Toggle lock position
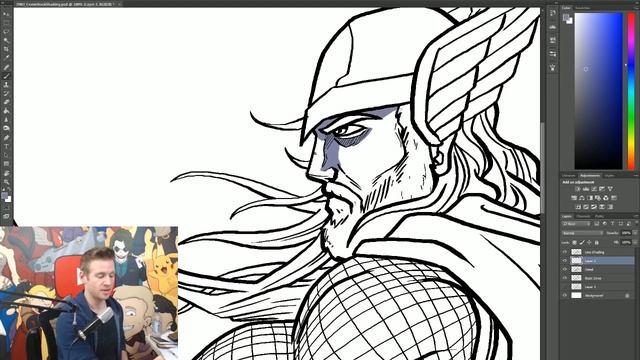 pyautogui.click(x=589, y=242)
